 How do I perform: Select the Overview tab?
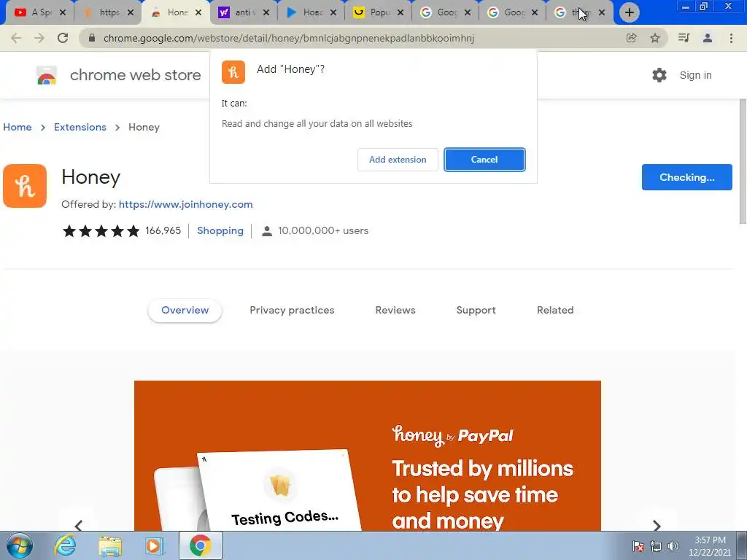[x=185, y=311]
